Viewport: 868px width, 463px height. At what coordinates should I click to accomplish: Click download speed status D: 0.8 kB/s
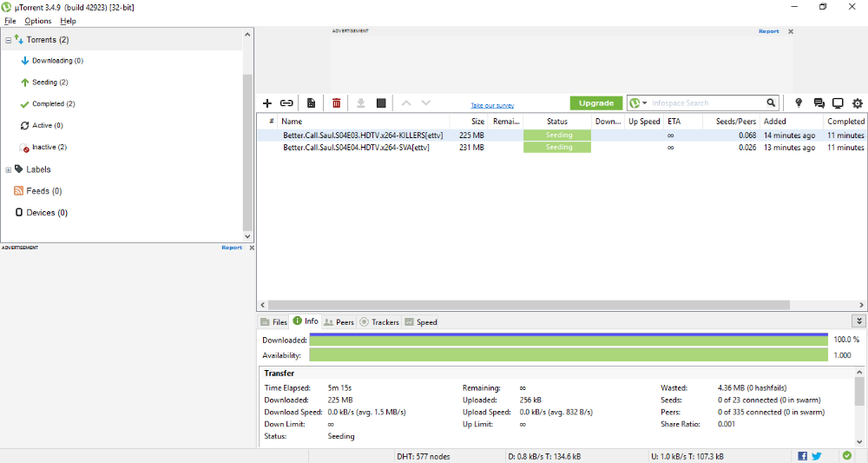pyautogui.click(x=544, y=457)
